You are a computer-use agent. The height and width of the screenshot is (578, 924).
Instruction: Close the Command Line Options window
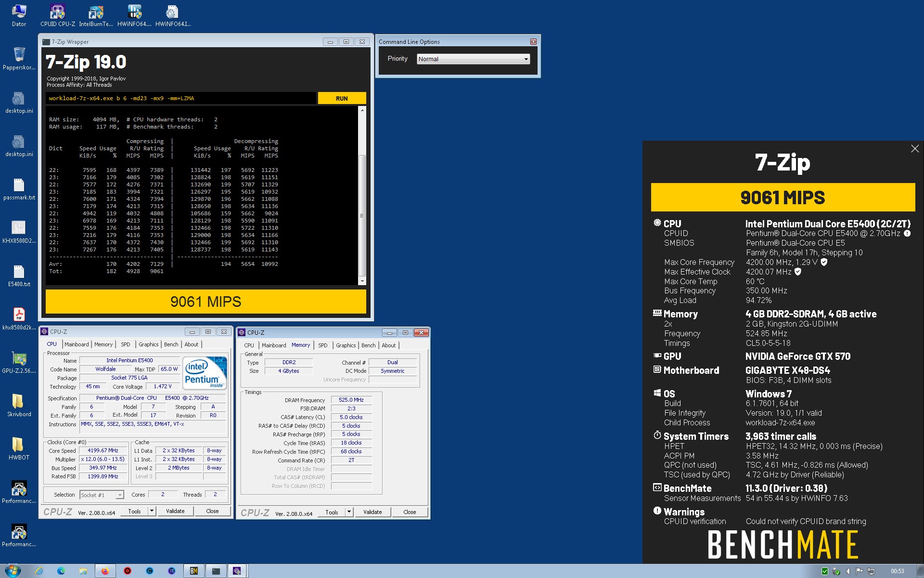tap(533, 42)
